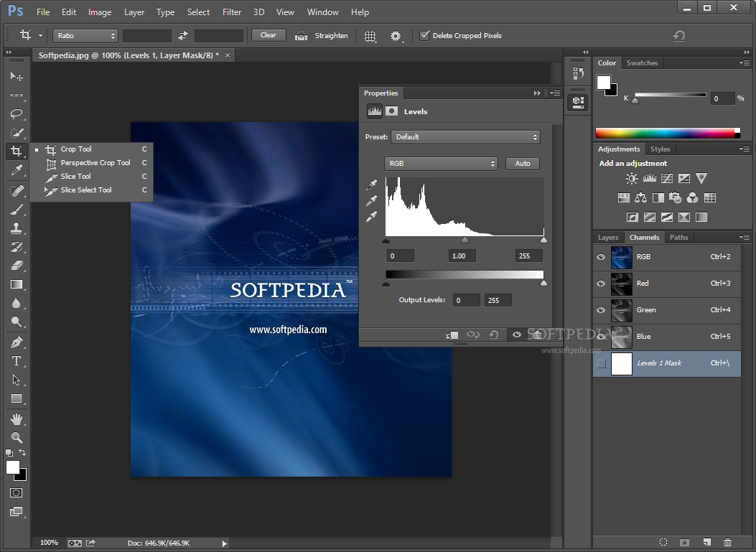Screen dimensions: 756x552
Task: Switch to the Styles tab
Action: (x=660, y=149)
